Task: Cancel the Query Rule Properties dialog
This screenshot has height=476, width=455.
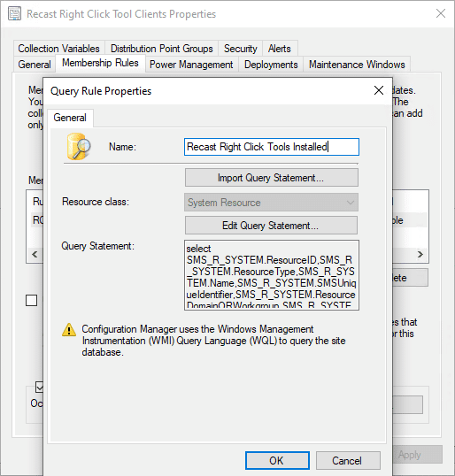Action: click(348, 461)
